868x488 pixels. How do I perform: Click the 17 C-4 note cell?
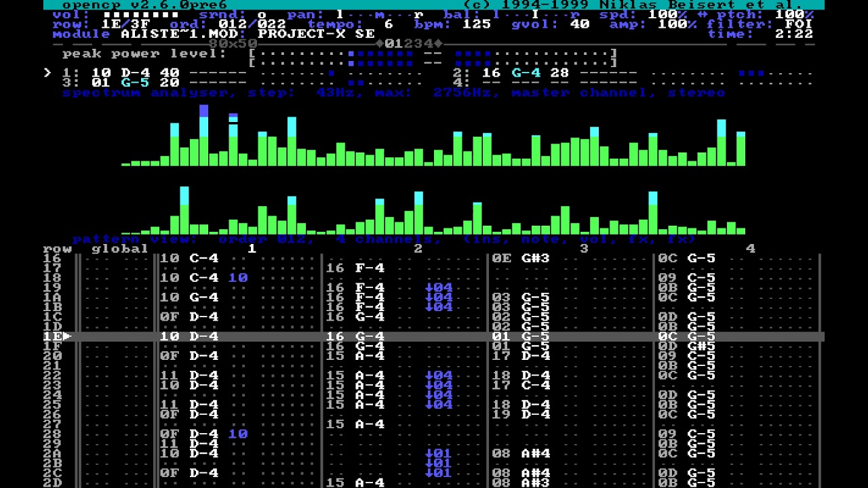pyautogui.click(x=521, y=385)
